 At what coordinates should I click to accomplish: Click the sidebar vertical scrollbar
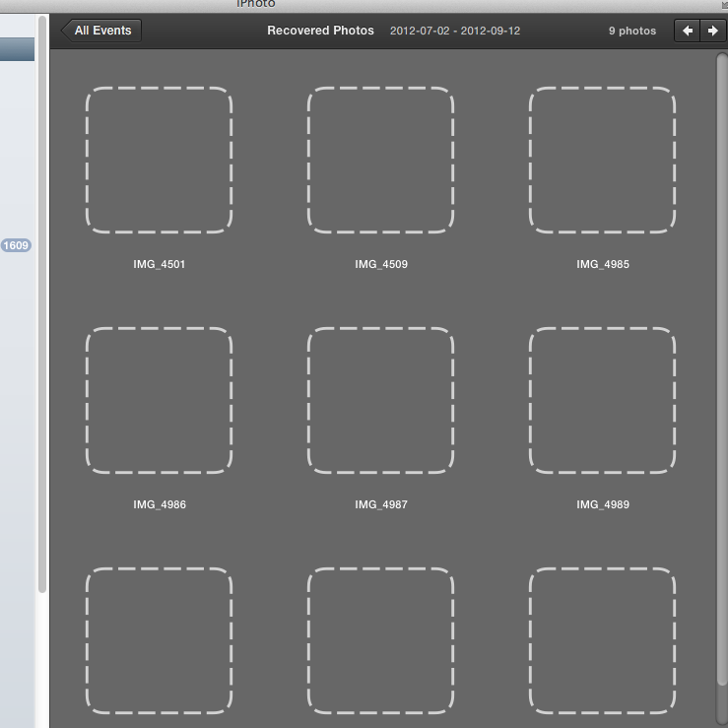[x=42, y=304]
